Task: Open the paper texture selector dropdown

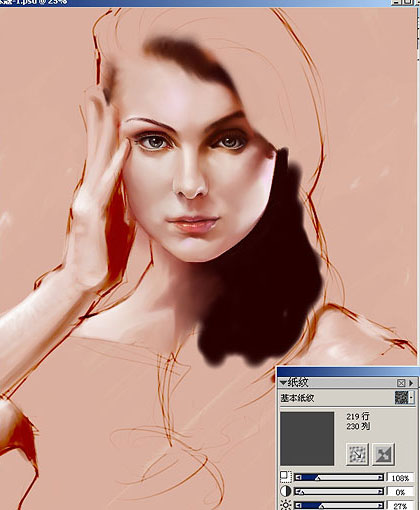Action: 405,397
